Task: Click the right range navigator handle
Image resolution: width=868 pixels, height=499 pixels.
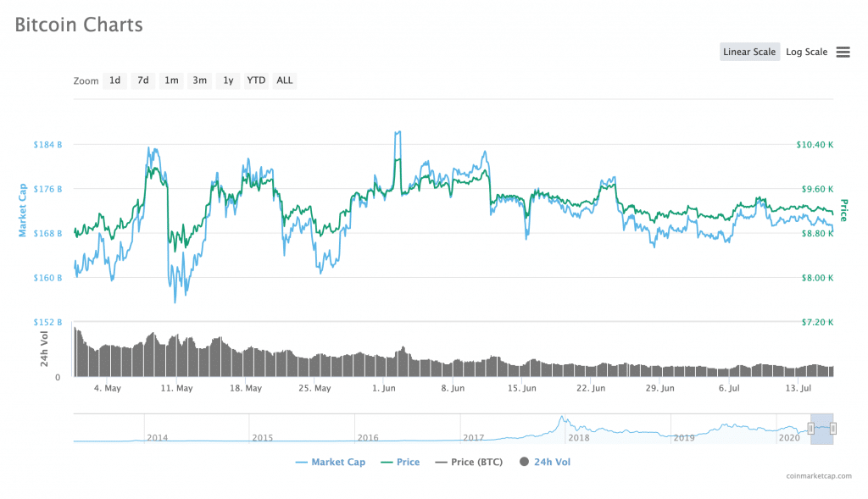Action: pyautogui.click(x=833, y=429)
